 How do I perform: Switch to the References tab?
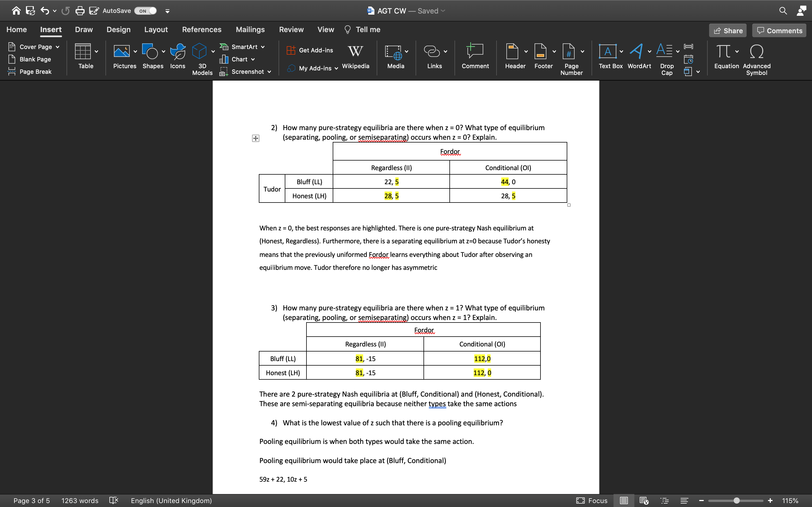pyautogui.click(x=202, y=30)
